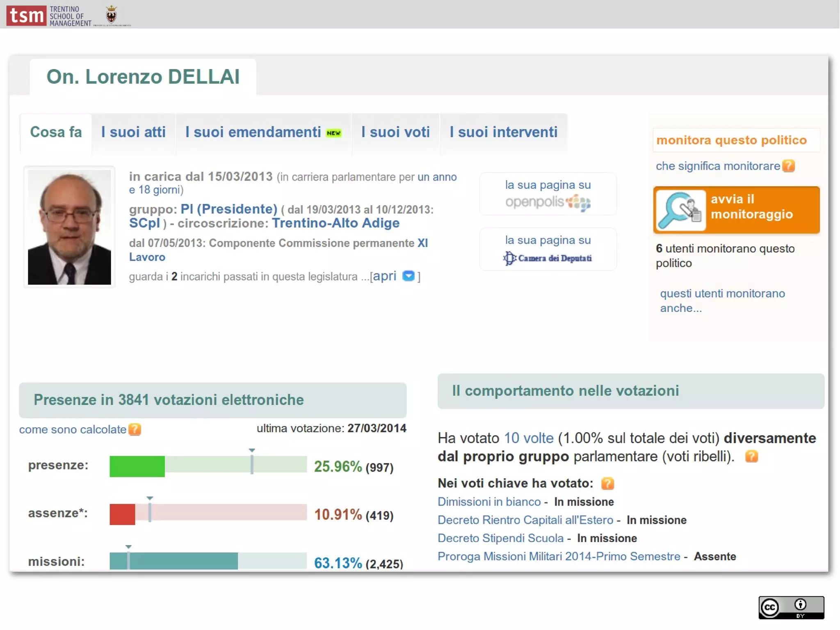
Task: Switch to the 'I suoi atti' tab
Action: pos(133,132)
